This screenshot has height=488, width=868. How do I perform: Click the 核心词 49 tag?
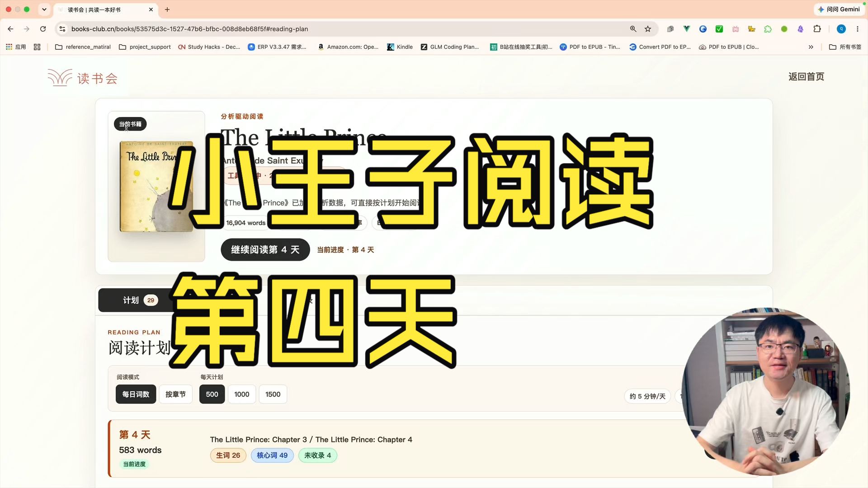272,455
